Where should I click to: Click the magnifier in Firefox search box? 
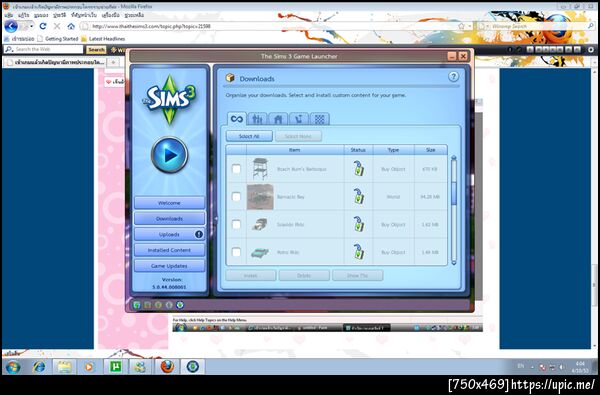pyautogui.click(x=591, y=26)
